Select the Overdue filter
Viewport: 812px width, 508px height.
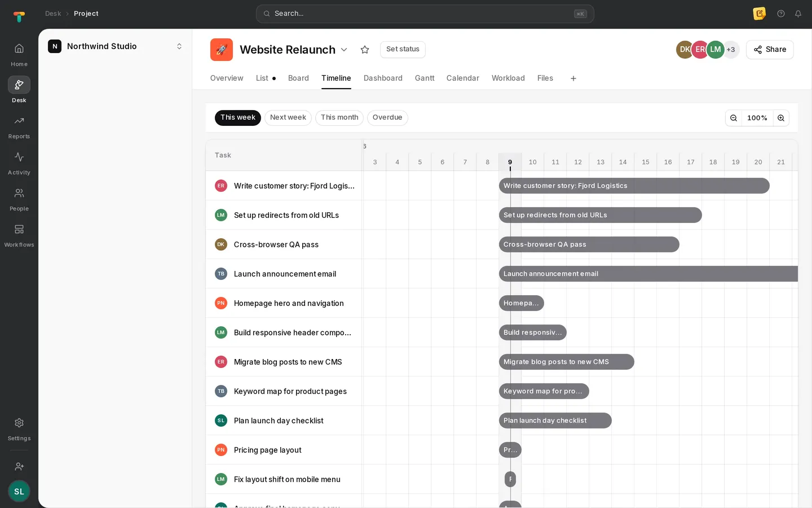pos(387,117)
